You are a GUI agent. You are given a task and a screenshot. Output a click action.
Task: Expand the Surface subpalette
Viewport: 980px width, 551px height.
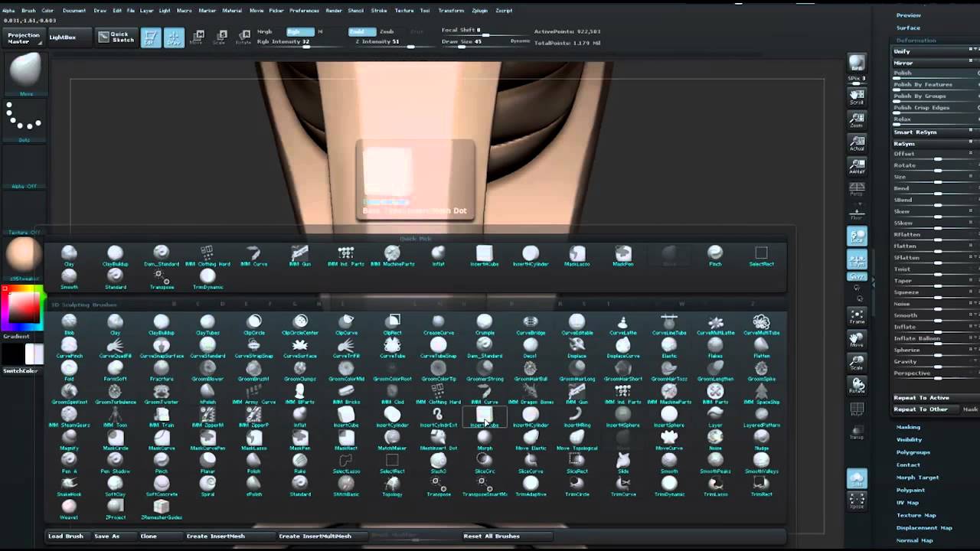(908, 28)
